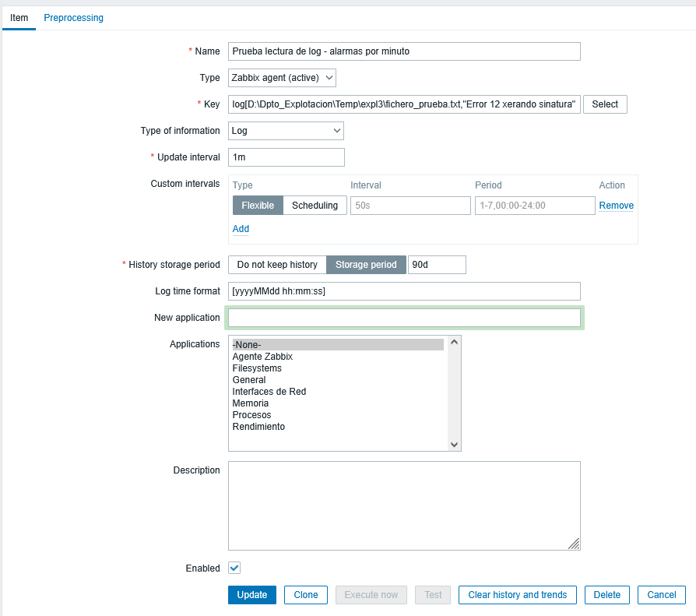
Task: Focus the Log time format field
Action: point(404,291)
